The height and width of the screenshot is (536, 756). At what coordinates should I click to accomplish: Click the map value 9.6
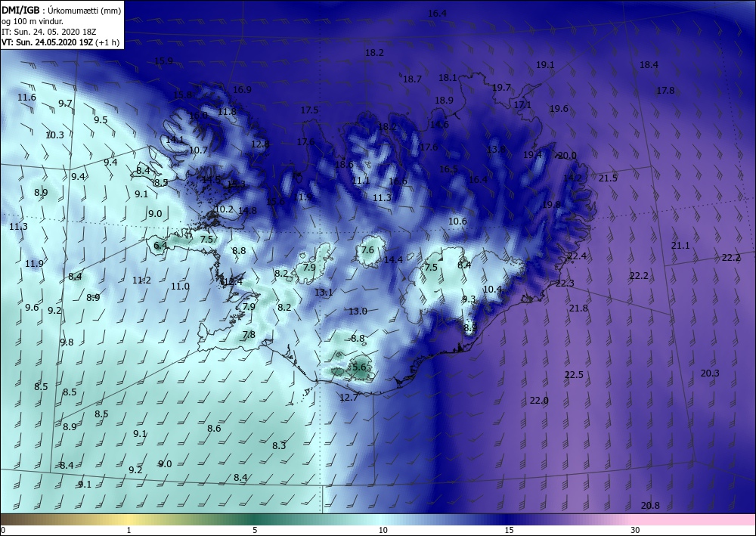click(32, 307)
